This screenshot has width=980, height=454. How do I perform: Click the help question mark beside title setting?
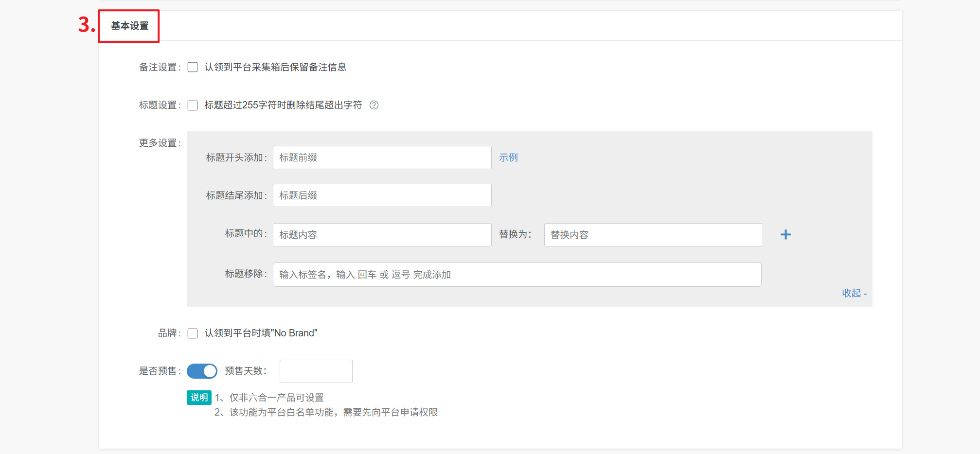374,105
